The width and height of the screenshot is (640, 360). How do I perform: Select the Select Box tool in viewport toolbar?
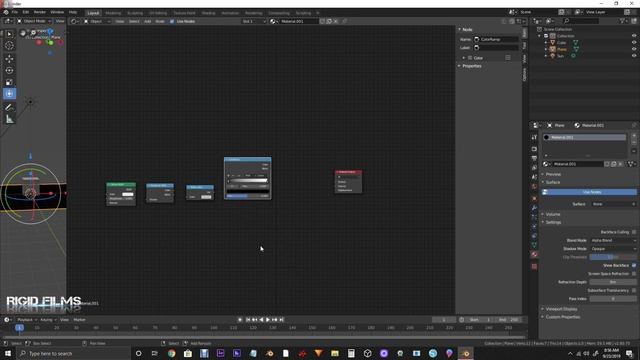pos(9,34)
